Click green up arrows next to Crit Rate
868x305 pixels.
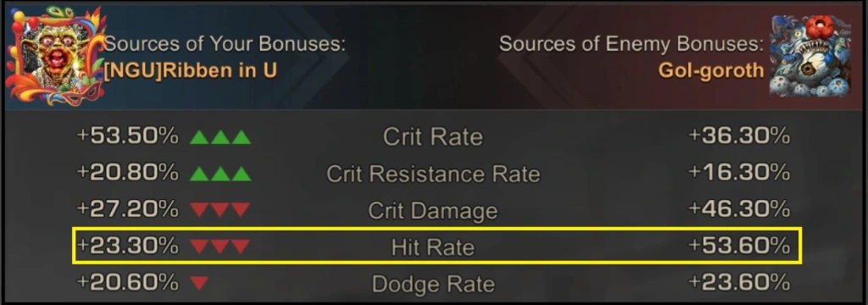click(220, 136)
